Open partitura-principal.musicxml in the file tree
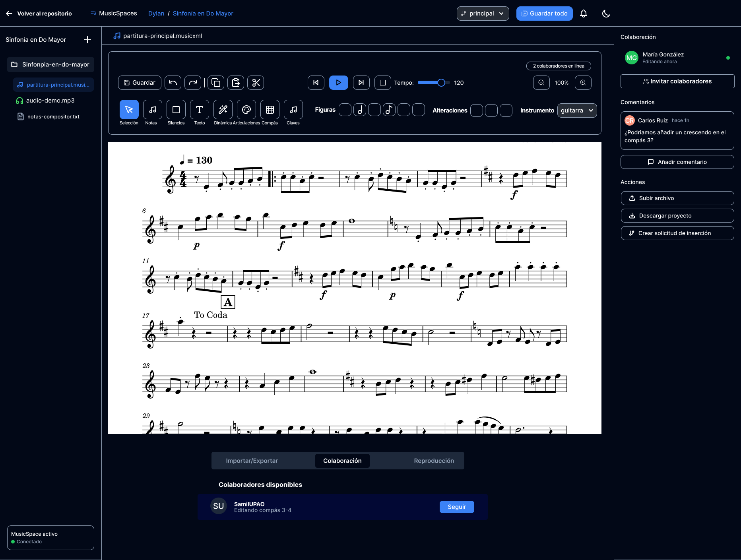The image size is (741, 560). [53, 85]
